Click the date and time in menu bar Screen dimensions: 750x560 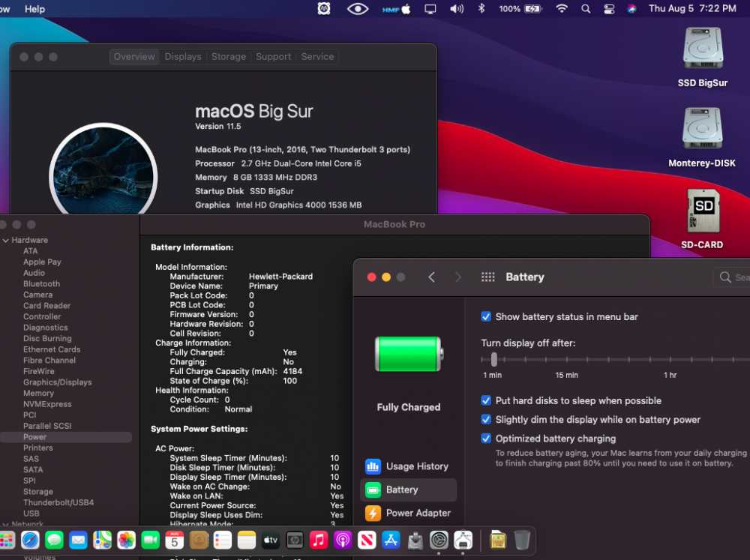692,8
